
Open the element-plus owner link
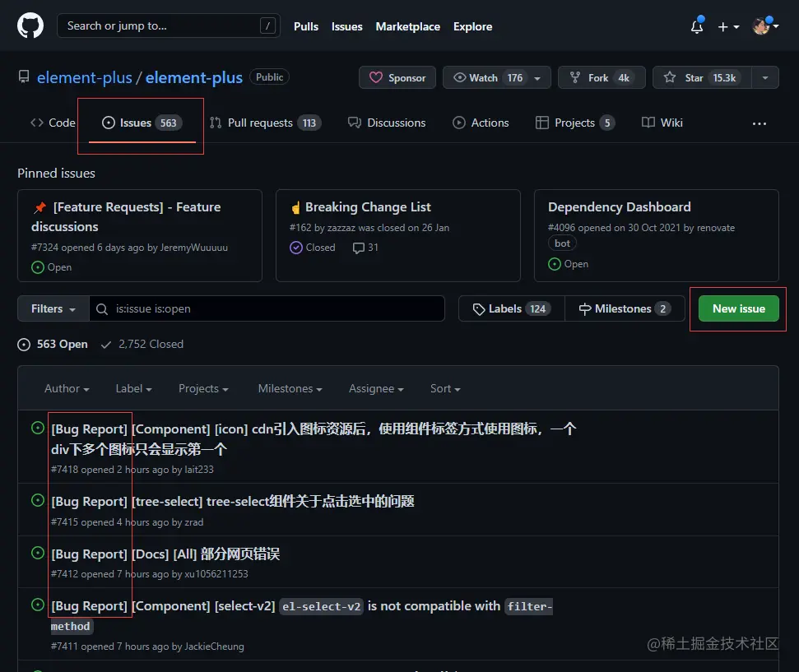click(85, 77)
